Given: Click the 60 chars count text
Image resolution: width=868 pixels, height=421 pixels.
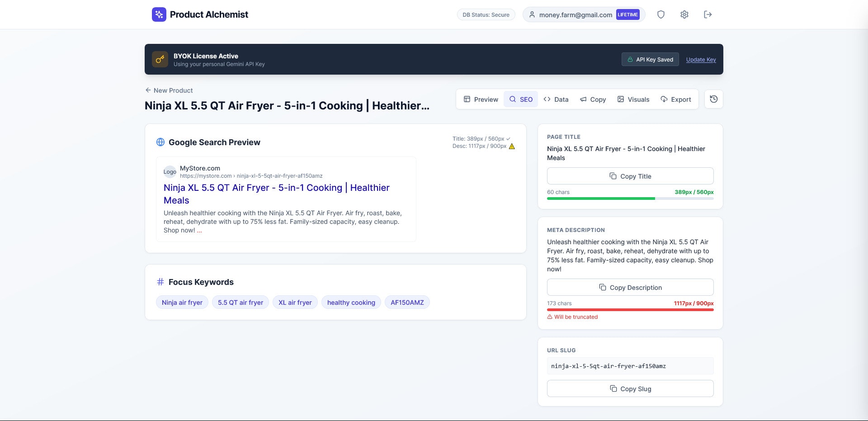Looking at the screenshot, I should (558, 192).
